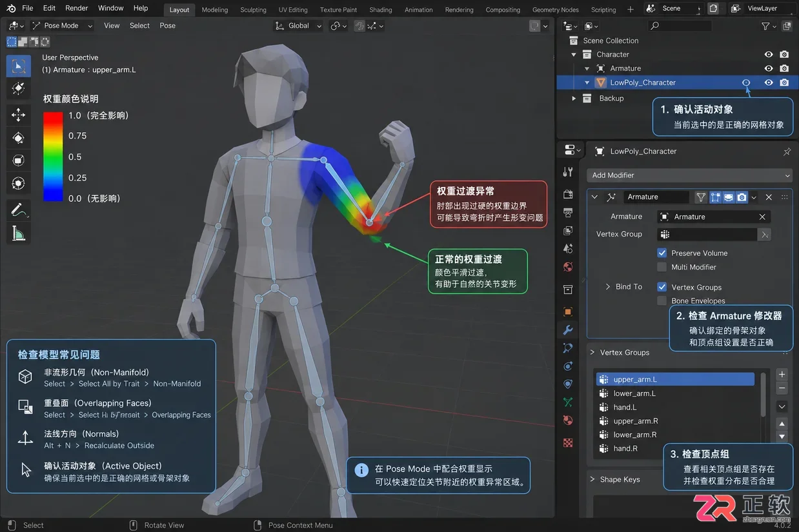Open the Tool properties tab

click(568, 172)
